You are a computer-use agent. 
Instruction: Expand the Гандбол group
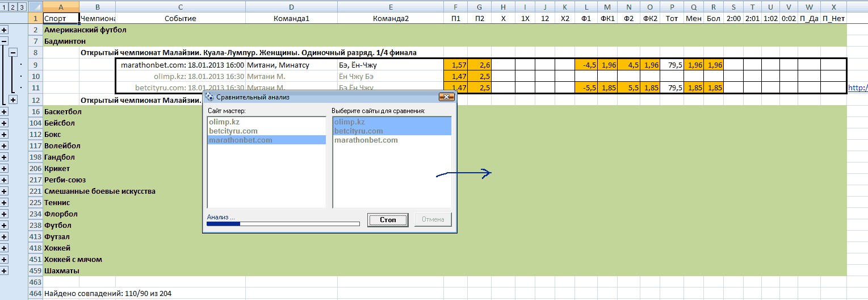pyautogui.click(x=4, y=157)
